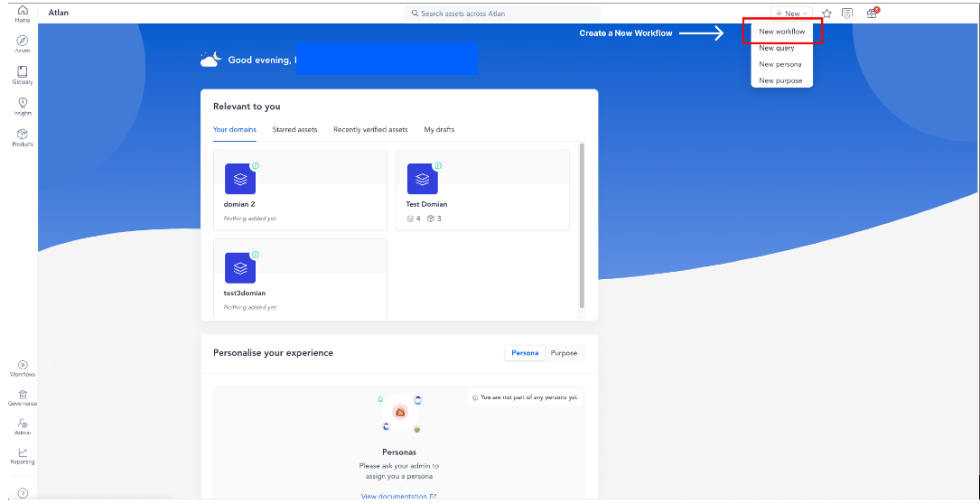The height and width of the screenshot is (503, 980).
Task: Click the View documentation link
Action: click(x=398, y=496)
